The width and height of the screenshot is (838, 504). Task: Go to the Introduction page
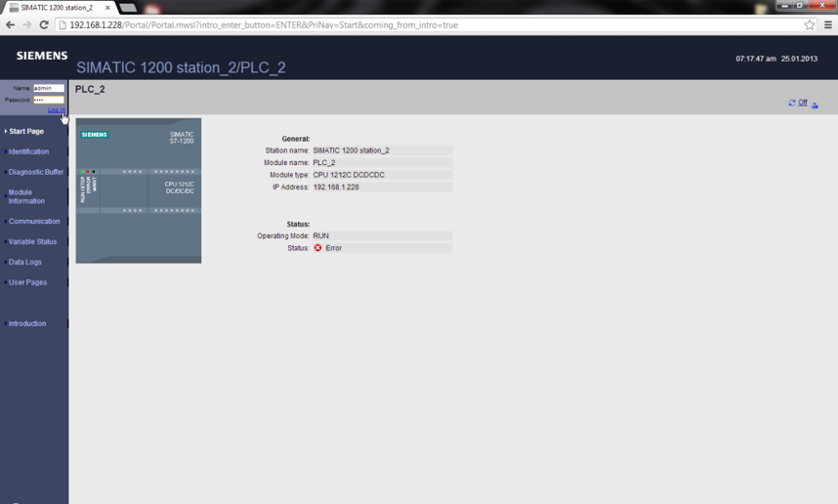click(26, 324)
